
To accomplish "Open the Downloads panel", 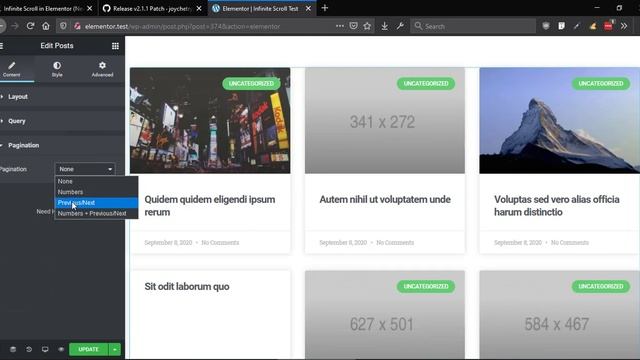I will pyautogui.click(x=384, y=26).
